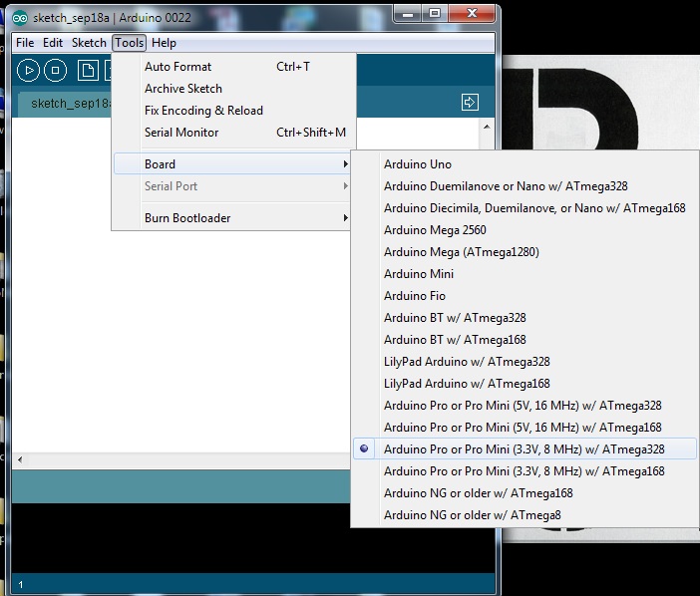Expand the Board submenu
The width and height of the screenshot is (700, 596).
click(233, 163)
